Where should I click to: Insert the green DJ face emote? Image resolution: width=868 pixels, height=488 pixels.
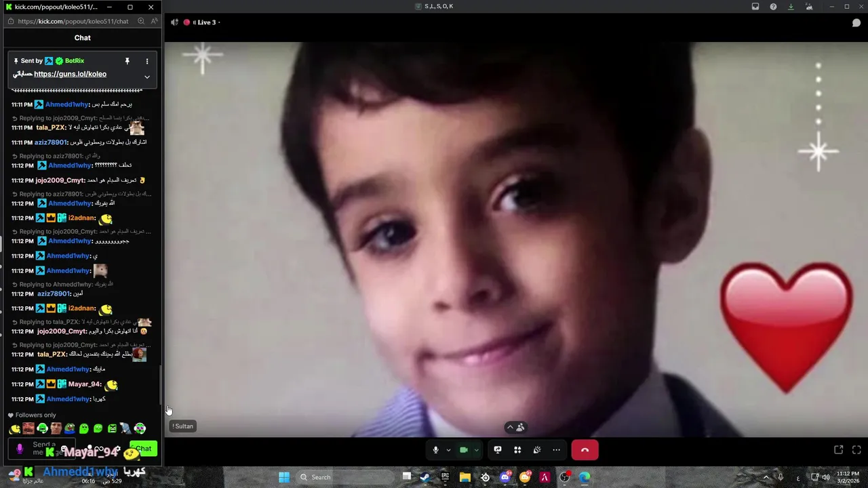(x=140, y=428)
